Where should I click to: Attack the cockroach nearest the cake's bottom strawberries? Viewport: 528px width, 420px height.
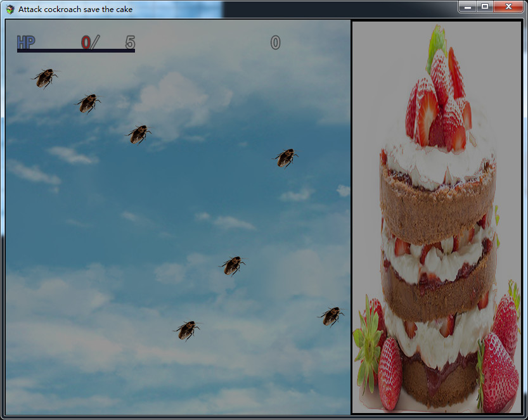(331, 316)
